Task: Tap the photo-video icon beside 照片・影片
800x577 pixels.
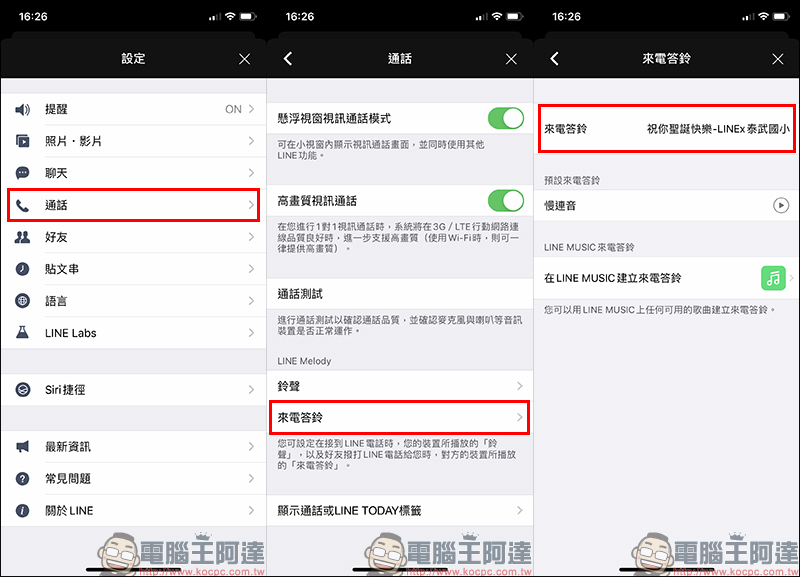Action: click(22, 141)
